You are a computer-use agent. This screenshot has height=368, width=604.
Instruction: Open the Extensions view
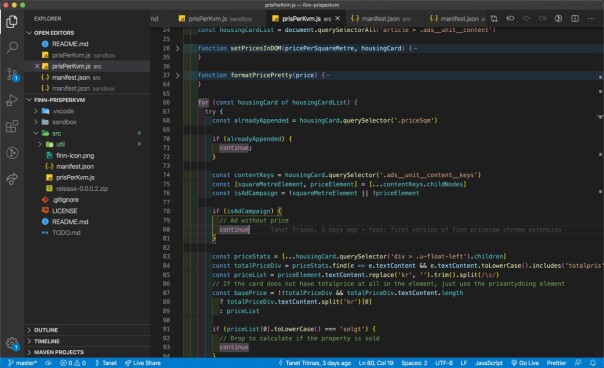[12, 126]
